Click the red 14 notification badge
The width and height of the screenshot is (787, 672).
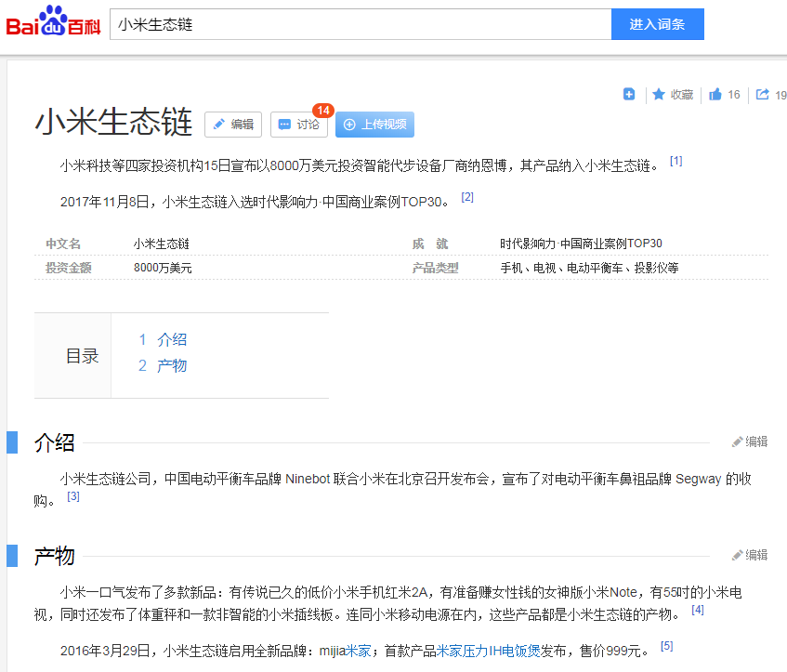click(x=323, y=110)
